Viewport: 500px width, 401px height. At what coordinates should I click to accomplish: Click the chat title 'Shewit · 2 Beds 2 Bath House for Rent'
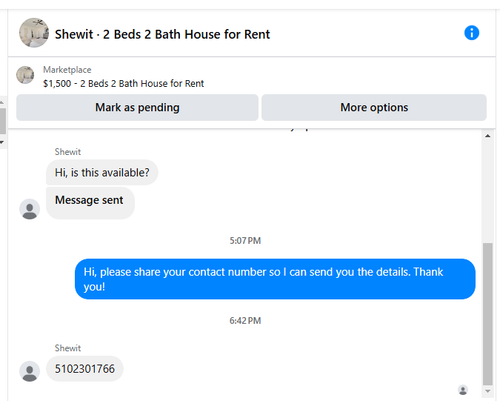[x=162, y=34]
